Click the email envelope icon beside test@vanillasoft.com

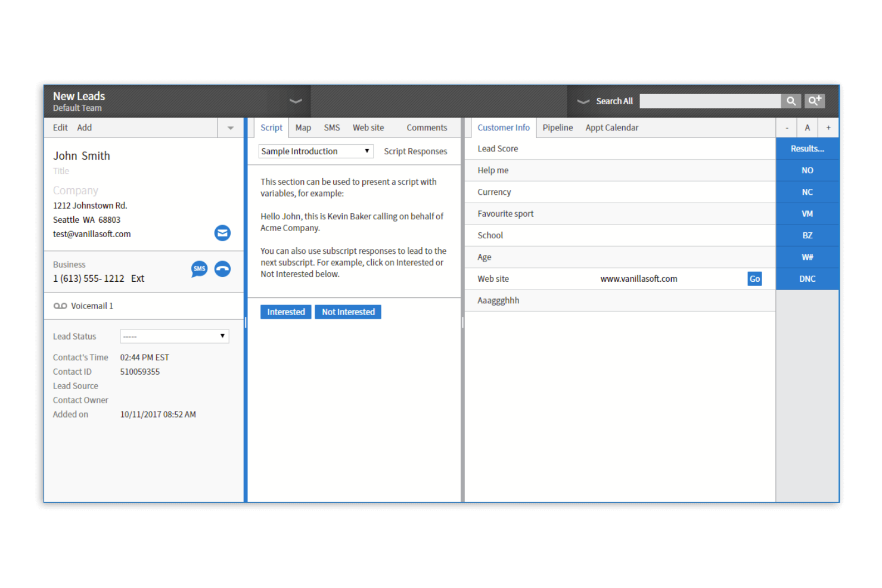[x=222, y=233]
